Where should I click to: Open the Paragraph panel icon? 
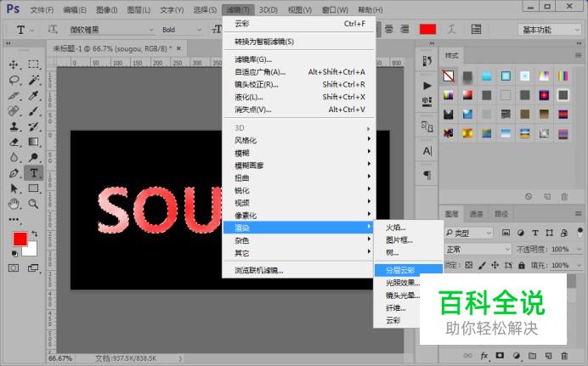click(x=427, y=175)
